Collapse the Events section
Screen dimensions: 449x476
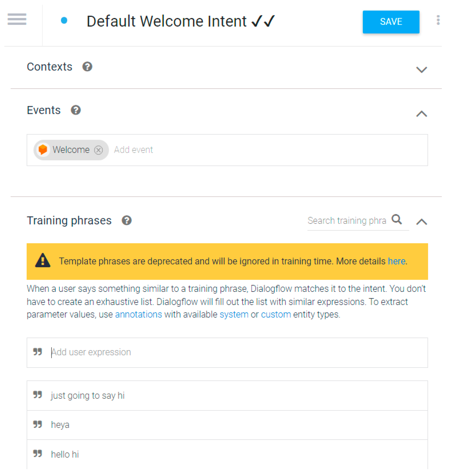[421, 114]
